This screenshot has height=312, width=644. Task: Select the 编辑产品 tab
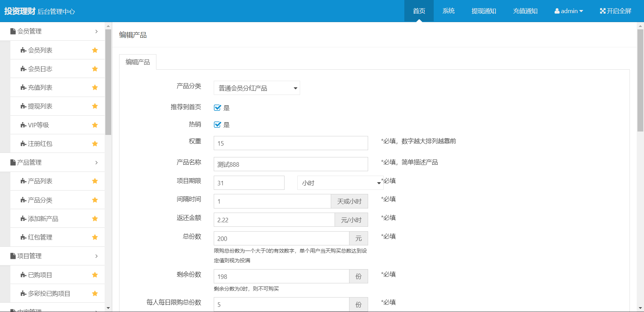tap(138, 62)
